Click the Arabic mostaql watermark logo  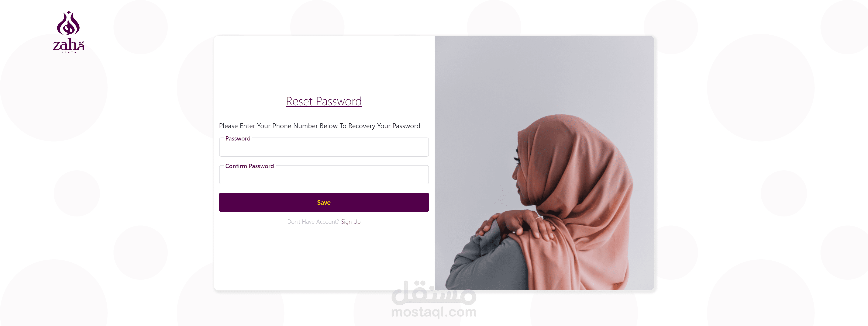coord(434,292)
